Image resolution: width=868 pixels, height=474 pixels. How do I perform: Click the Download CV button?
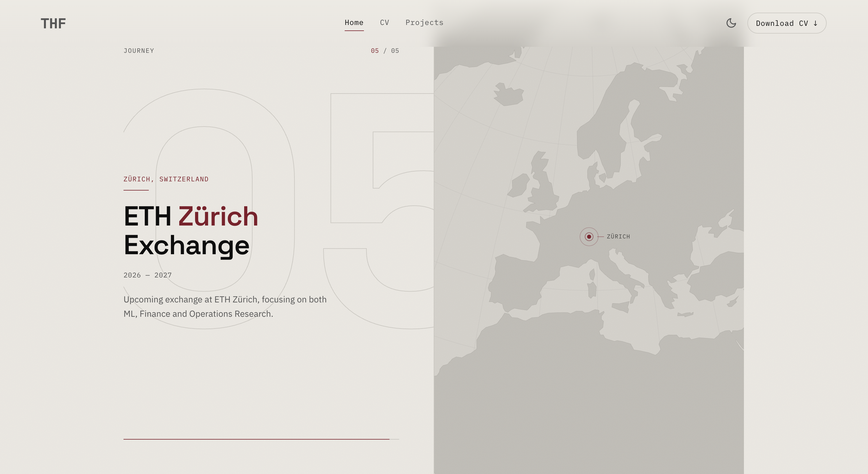tap(787, 23)
